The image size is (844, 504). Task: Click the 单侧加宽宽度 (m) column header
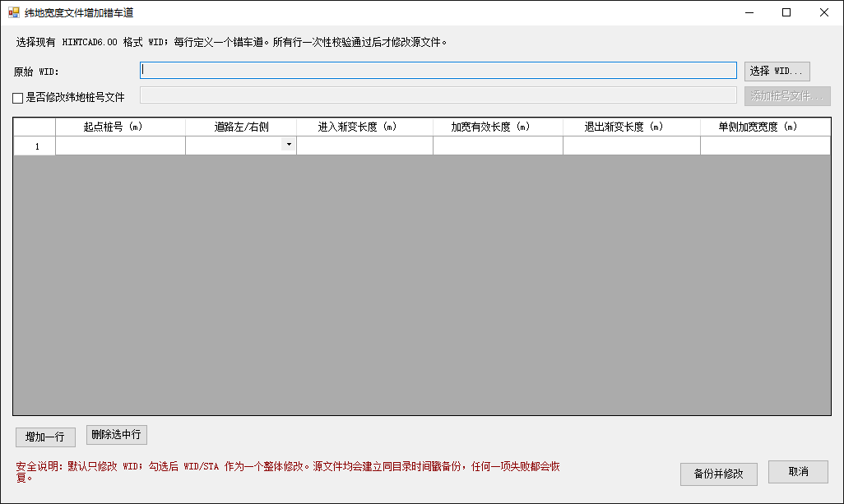(x=765, y=127)
